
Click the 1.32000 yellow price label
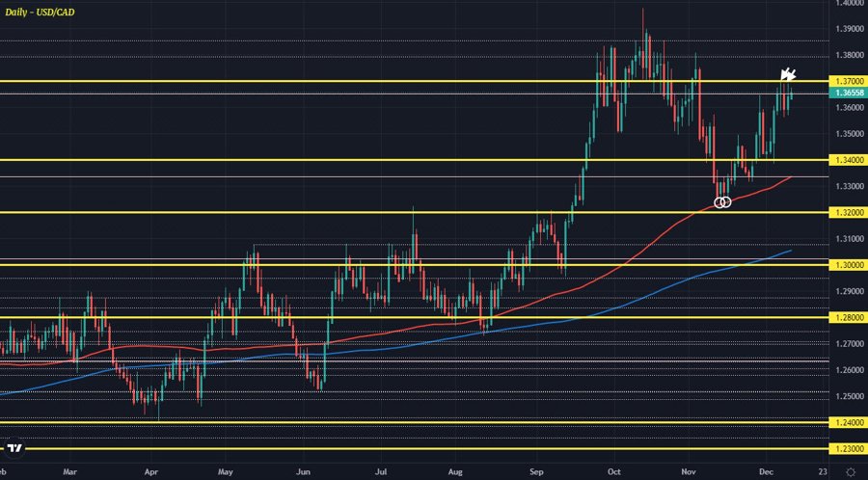pos(849,212)
